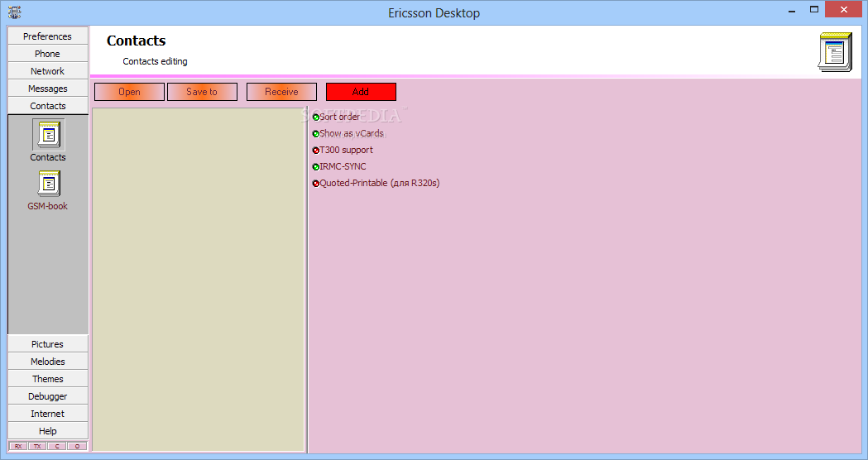Click the Save to button

coord(202,92)
